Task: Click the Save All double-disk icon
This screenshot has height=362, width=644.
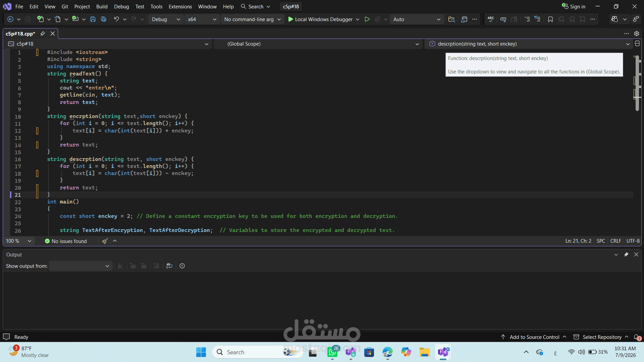Action: coord(104,19)
